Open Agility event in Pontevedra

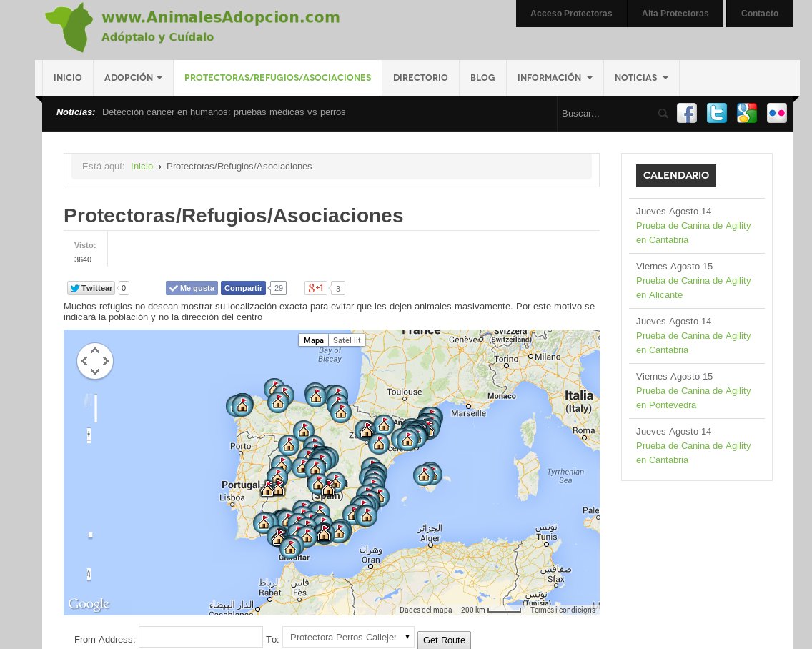693,398
